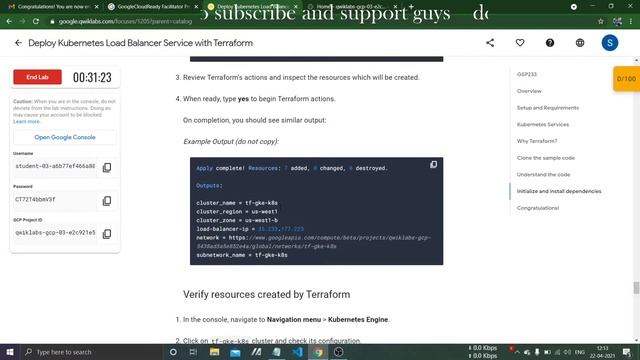Copy the Username with its copy icon
This screenshot has height=360, width=640.
click(107, 167)
